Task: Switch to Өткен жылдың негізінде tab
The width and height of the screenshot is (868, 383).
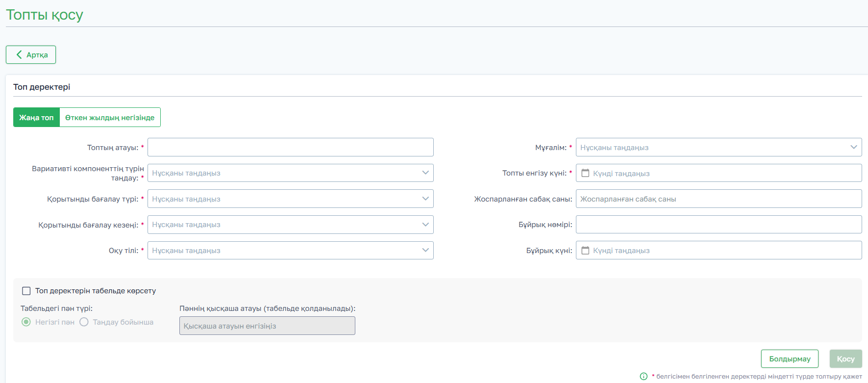Action: [x=110, y=118]
